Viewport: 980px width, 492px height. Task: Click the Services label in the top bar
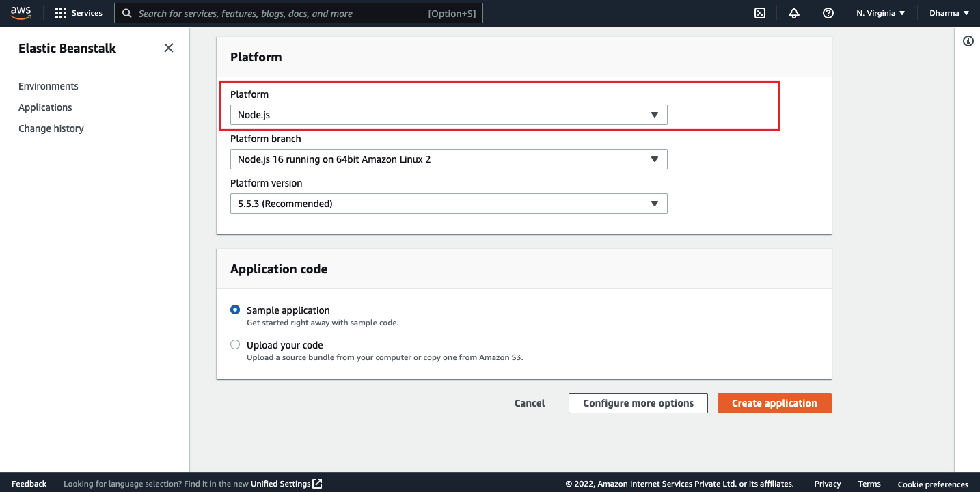tap(87, 13)
